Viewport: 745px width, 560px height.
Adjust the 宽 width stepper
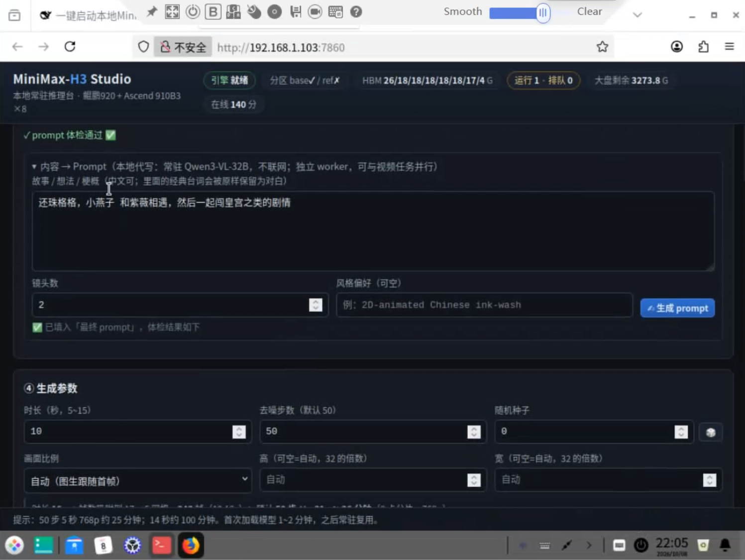coord(710,480)
